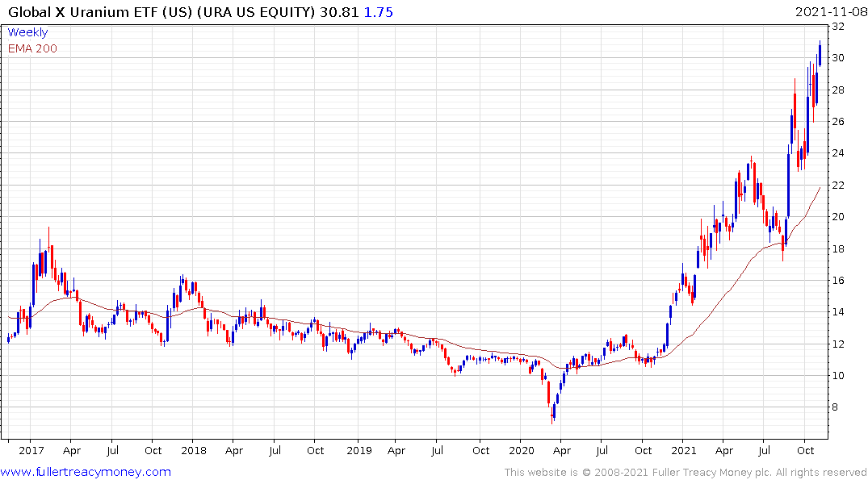The image size is (868, 484).
Task: Open the www.fullertreacymoney.com link
Action: tap(86, 472)
